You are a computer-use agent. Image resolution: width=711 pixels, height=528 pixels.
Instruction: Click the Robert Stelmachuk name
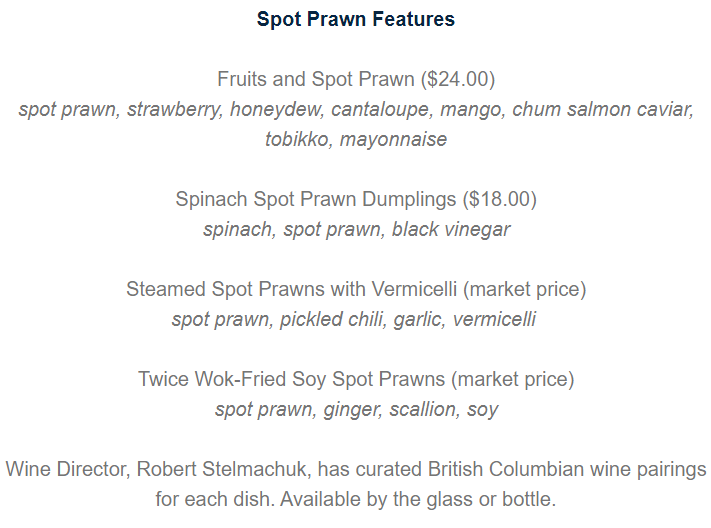(224, 469)
